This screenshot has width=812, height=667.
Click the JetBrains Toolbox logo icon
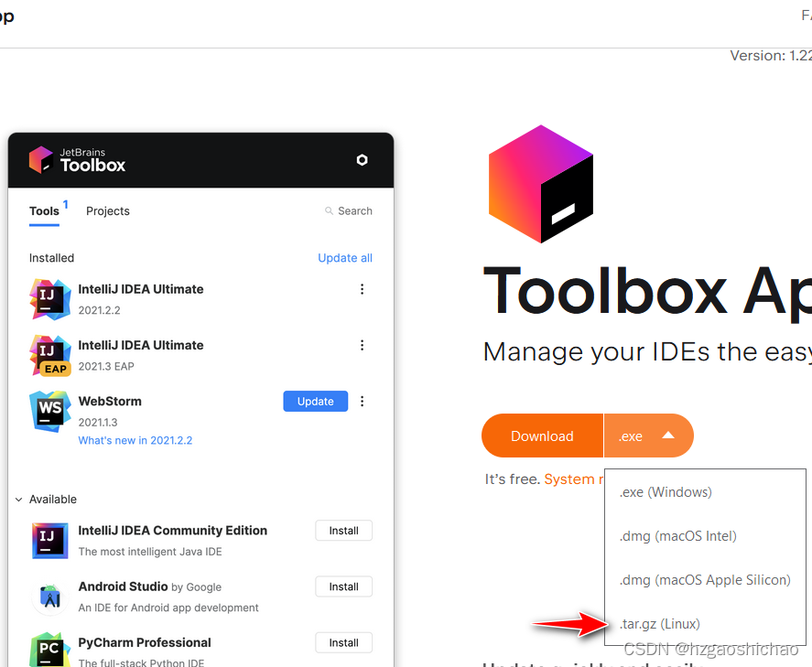click(x=41, y=159)
